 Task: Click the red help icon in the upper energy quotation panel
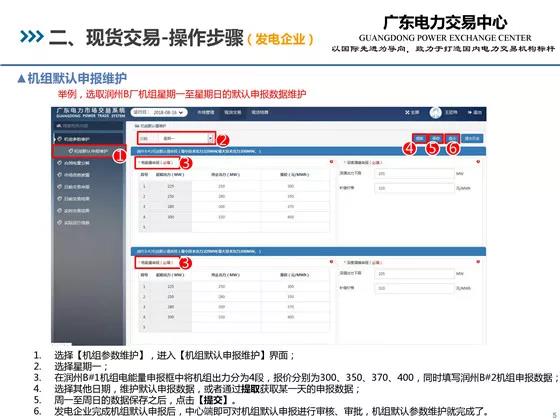pyautogui.click(x=331, y=162)
